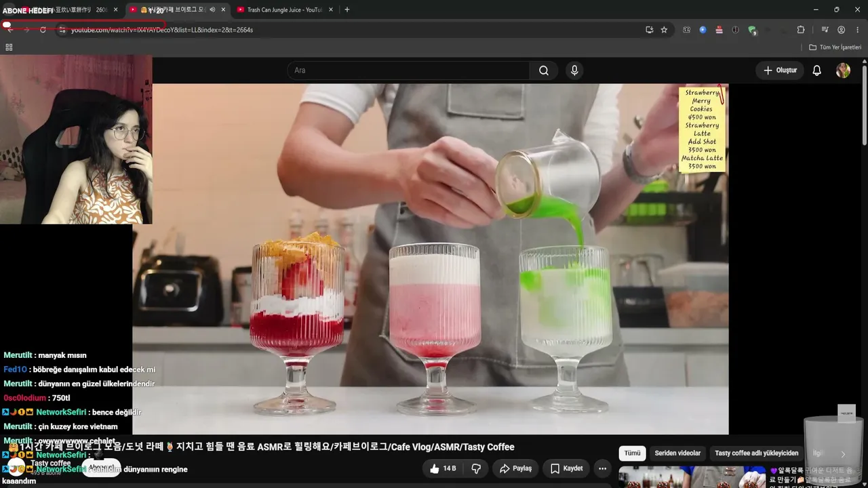Open the YouTube account avatar menu

[843, 70]
